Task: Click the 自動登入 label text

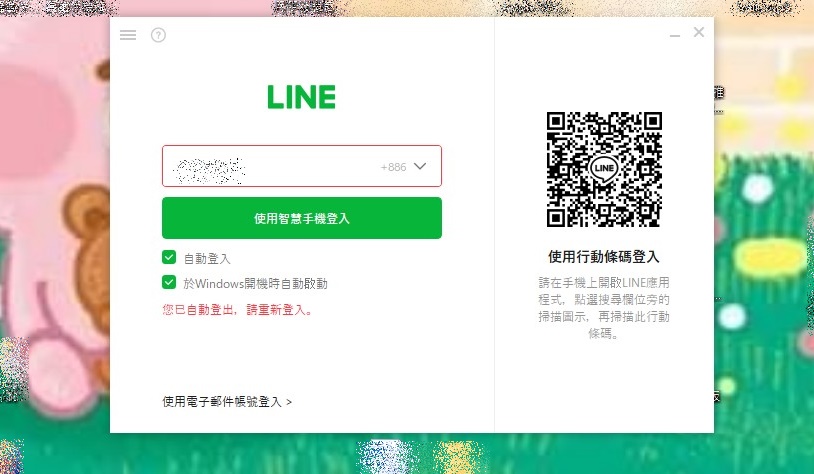Action: [x=207, y=258]
